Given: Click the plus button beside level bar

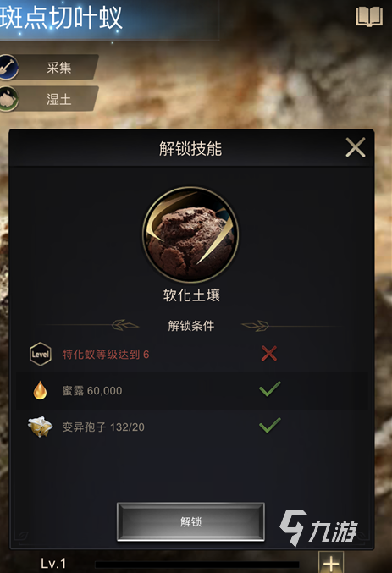Looking at the screenshot, I should pyautogui.click(x=331, y=562).
